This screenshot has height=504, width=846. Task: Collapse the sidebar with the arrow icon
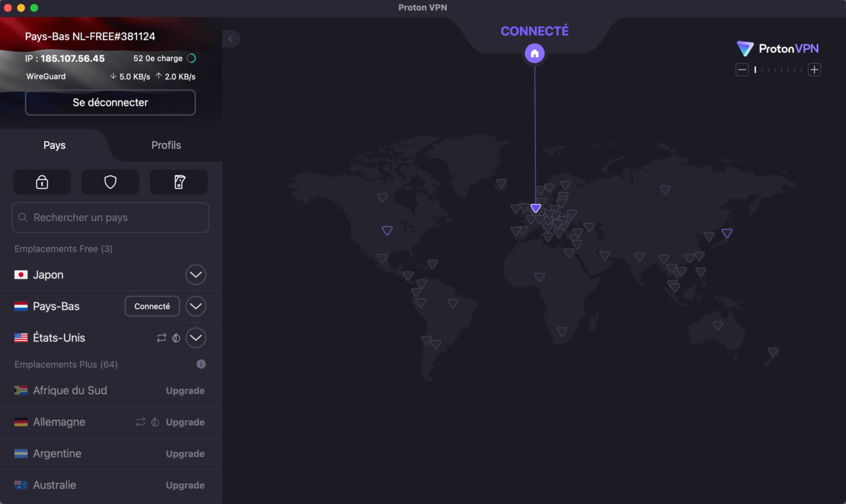click(231, 39)
